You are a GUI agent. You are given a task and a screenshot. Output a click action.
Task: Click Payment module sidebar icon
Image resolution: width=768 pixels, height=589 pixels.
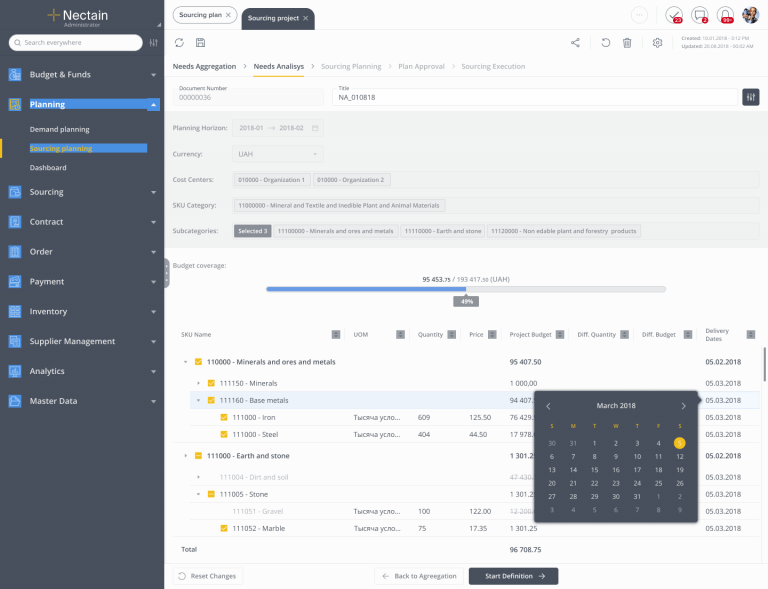(x=15, y=282)
